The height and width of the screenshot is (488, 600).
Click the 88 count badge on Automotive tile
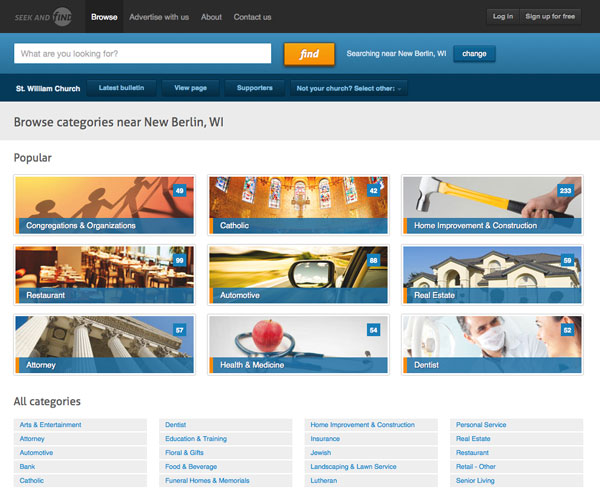pos(373,261)
